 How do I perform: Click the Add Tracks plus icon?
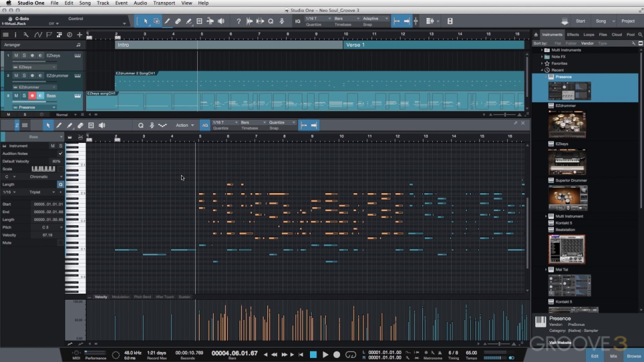(79, 35)
